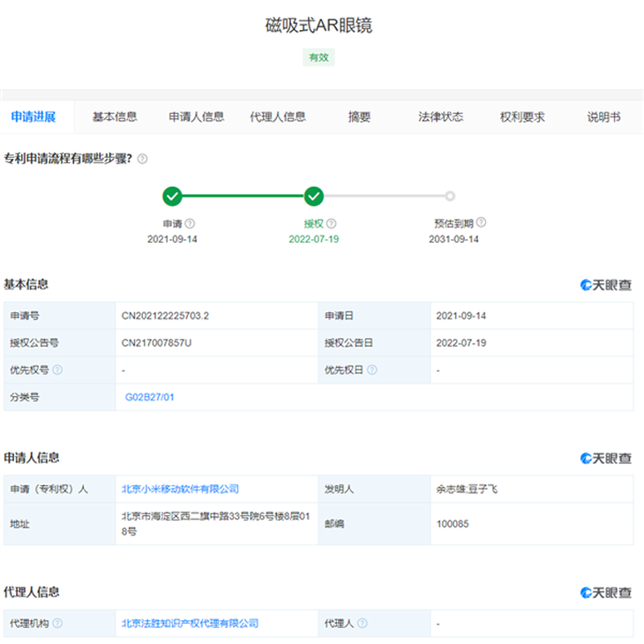Screen dimensions: 644x644
Task: Click help icon next to 优先权号
Action: [x=57, y=370]
